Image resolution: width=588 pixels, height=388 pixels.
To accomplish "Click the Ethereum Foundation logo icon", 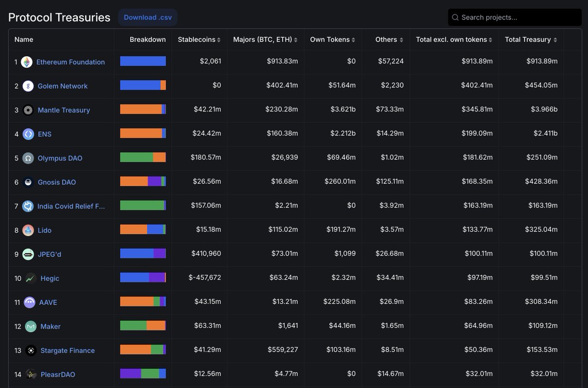I will pyautogui.click(x=26, y=62).
